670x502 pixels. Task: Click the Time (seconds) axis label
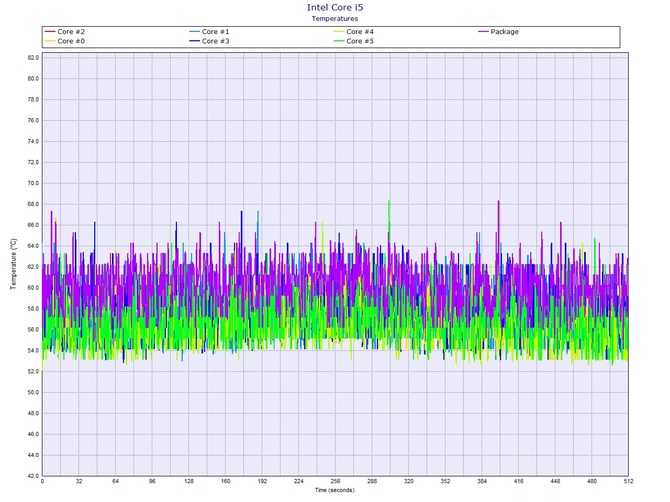click(x=335, y=490)
